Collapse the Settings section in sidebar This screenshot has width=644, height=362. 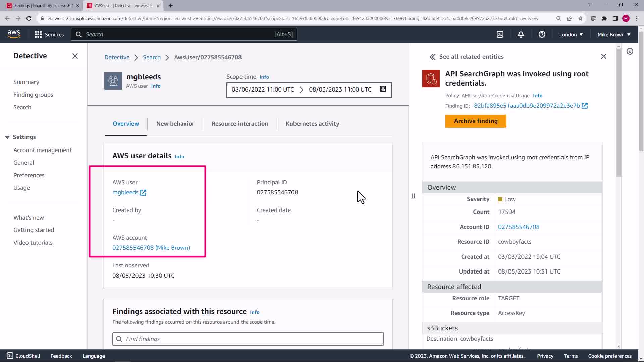tap(7, 137)
